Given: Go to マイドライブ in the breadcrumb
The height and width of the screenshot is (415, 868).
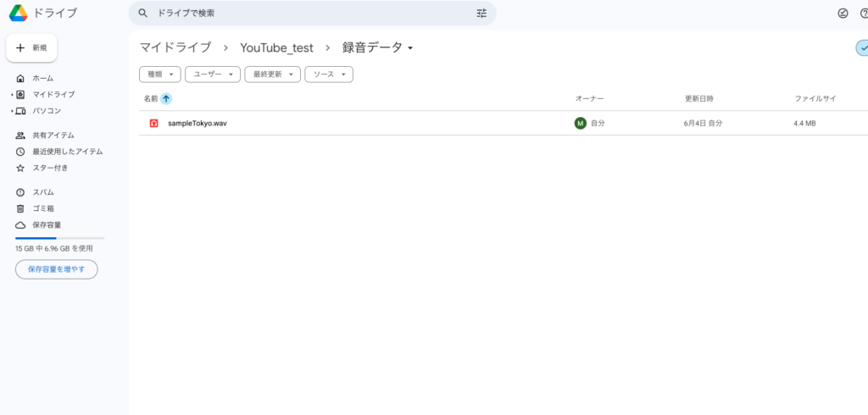Looking at the screenshot, I should (175, 47).
